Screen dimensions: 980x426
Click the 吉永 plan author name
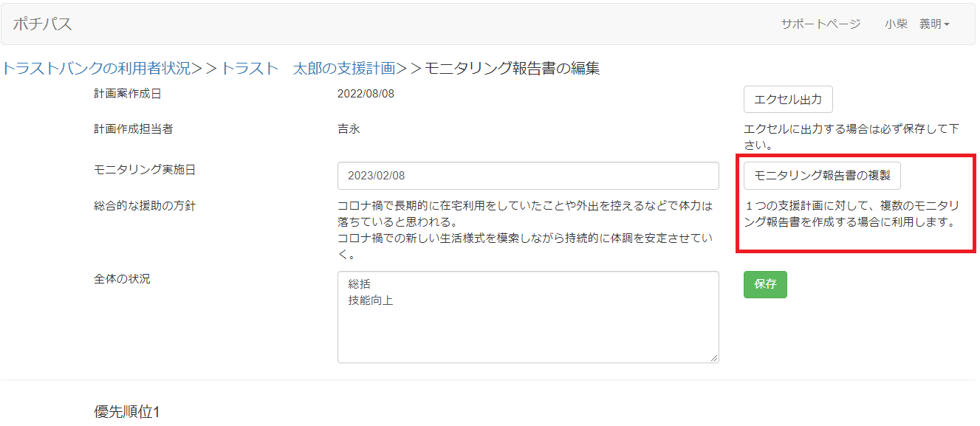[349, 129]
